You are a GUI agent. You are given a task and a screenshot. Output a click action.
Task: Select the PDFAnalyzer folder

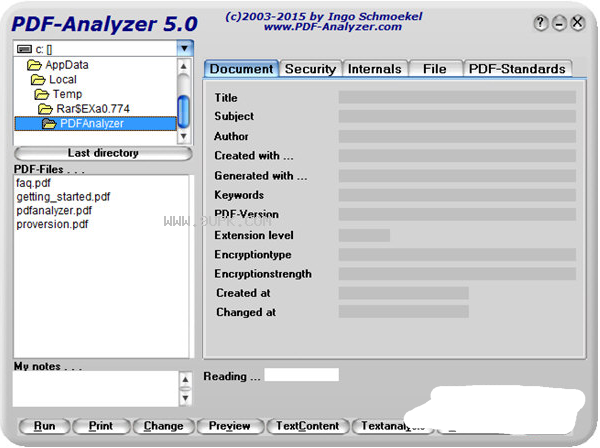[x=96, y=123]
